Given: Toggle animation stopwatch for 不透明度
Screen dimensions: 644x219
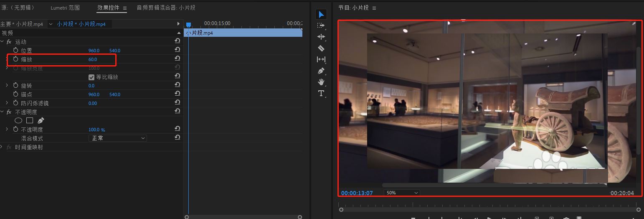Looking at the screenshot, I should [16, 129].
